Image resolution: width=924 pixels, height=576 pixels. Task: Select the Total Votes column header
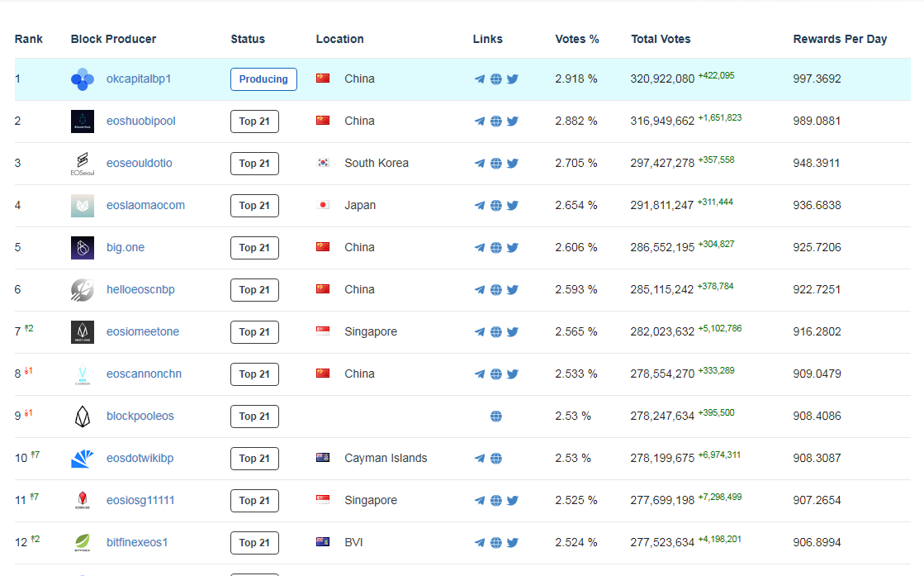(661, 39)
